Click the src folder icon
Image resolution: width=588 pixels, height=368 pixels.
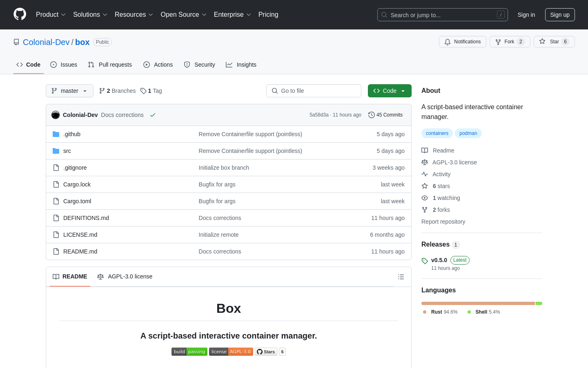coord(56,151)
